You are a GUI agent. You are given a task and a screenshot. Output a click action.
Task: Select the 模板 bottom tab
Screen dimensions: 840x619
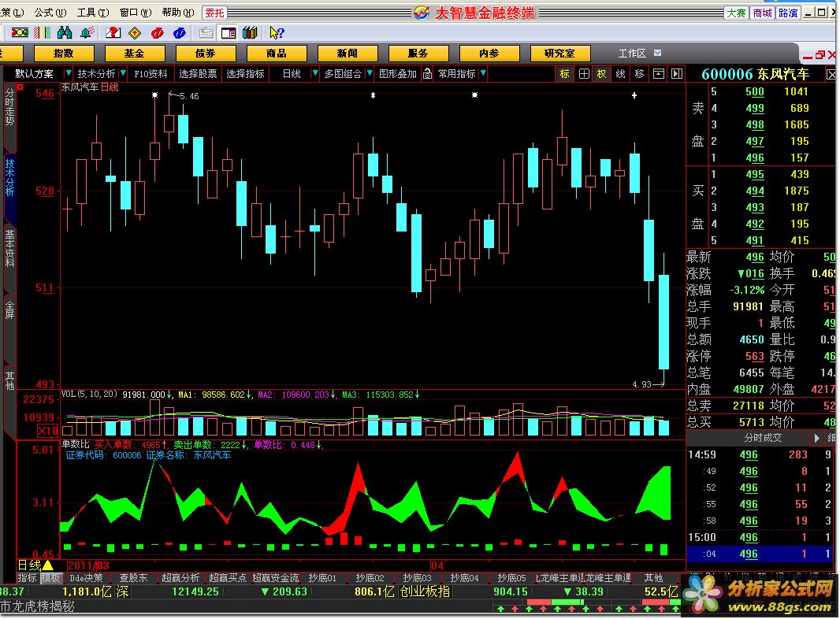(x=50, y=578)
